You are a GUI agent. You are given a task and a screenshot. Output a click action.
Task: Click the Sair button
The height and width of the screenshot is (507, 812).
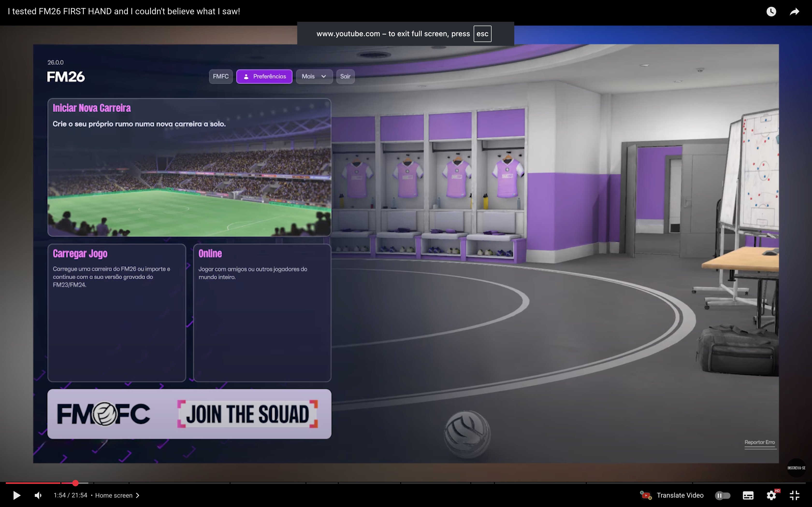[x=345, y=77]
